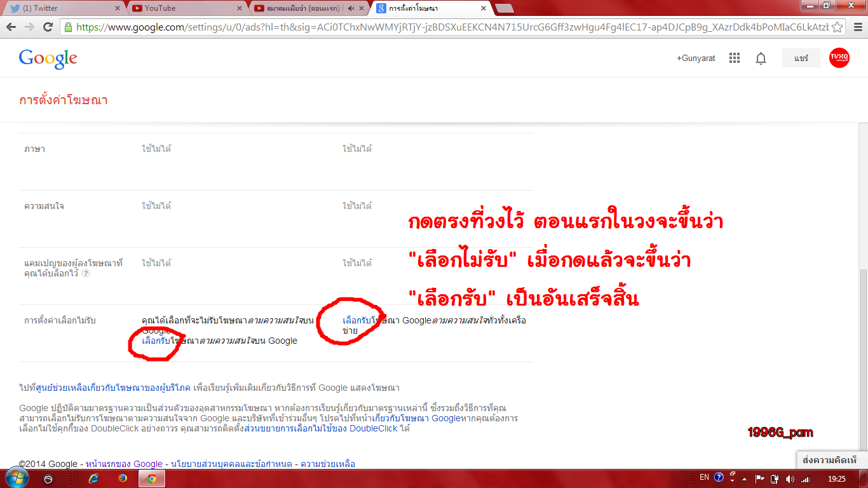Click the taskbar clock showing 19:25

click(837, 478)
